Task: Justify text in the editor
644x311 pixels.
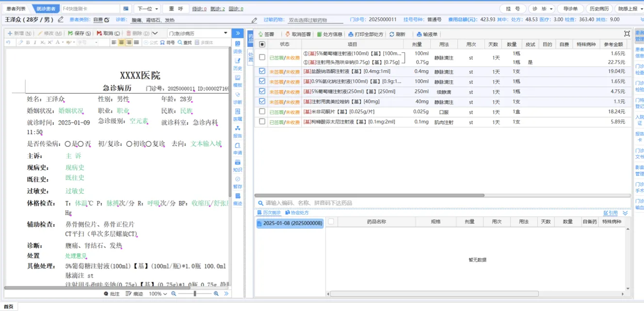Action: tap(136, 42)
